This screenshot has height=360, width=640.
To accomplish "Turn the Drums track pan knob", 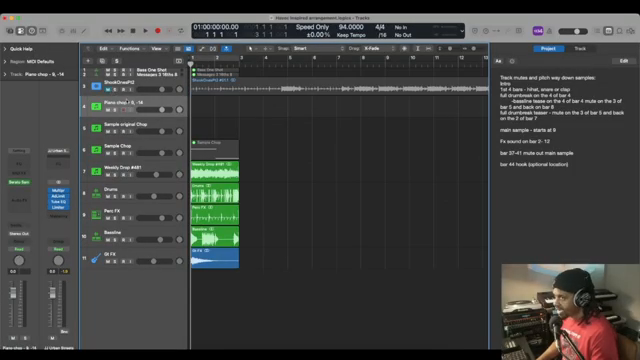I will pos(179,196).
